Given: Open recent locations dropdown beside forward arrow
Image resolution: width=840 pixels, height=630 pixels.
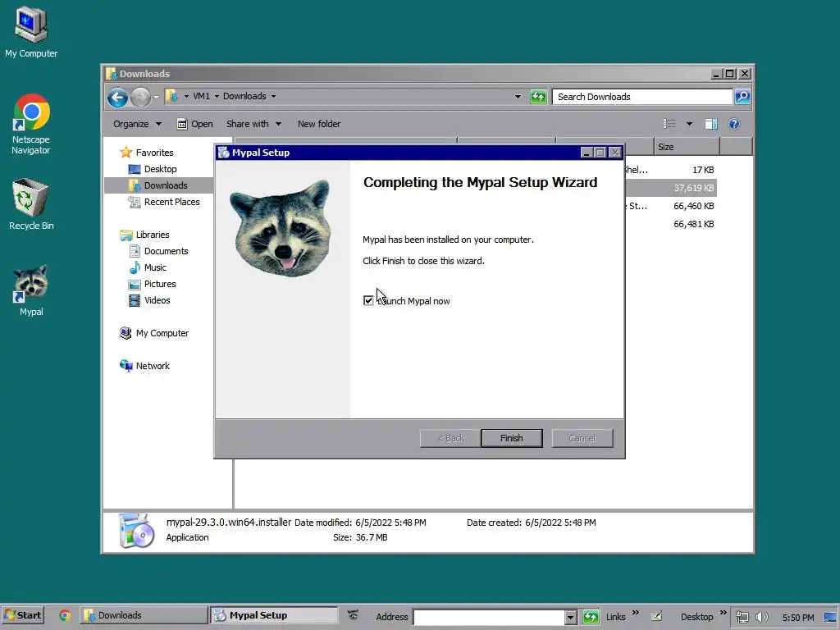Looking at the screenshot, I should coord(157,97).
